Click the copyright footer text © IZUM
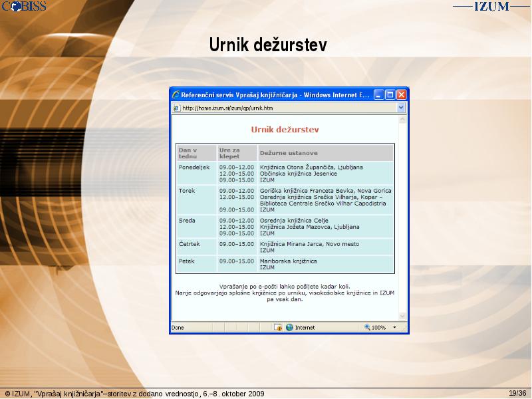The image size is (532, 399). click(135, 394)
